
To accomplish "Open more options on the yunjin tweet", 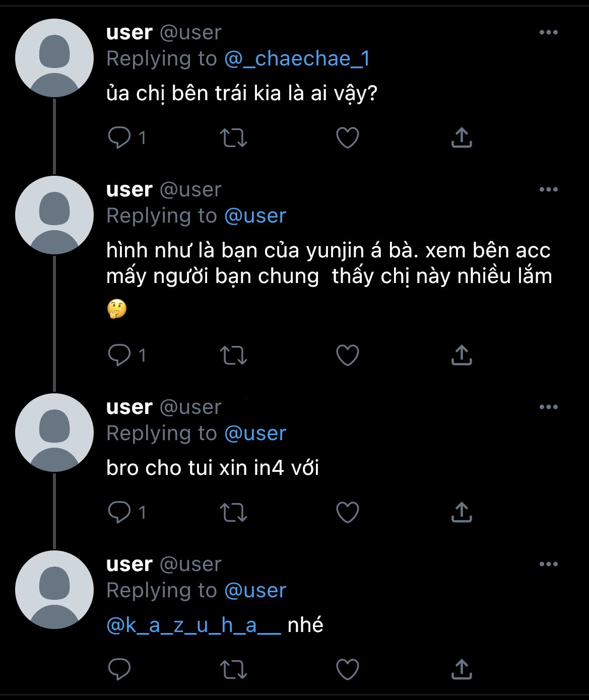I will tap(548, 190).
